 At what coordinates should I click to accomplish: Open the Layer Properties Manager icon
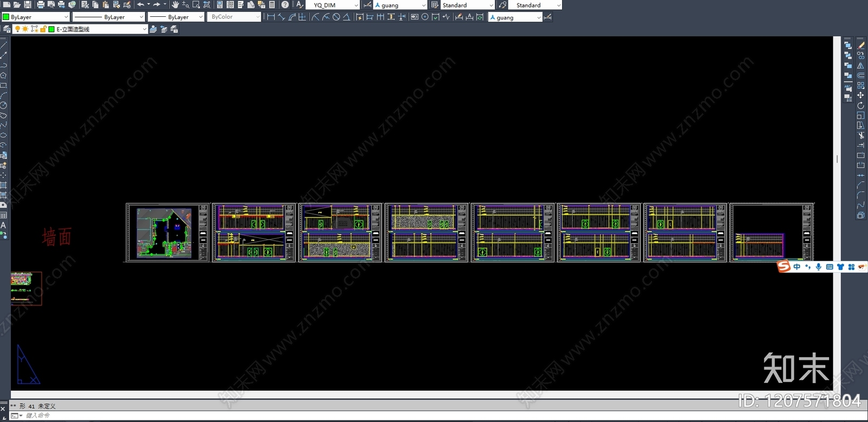7,29
